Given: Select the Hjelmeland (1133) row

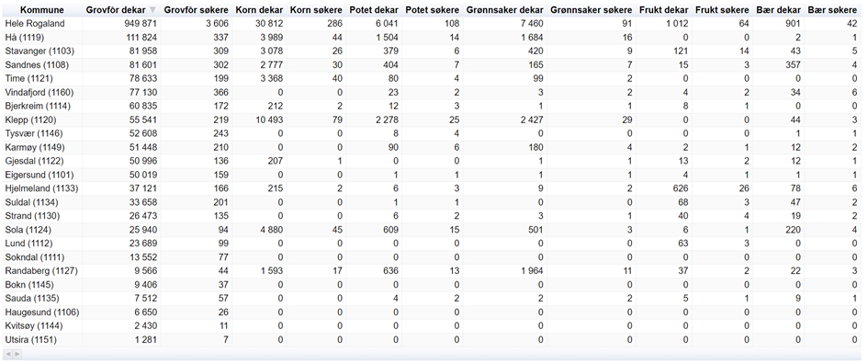Looking at the screenshot, I should (x=432, y=188).
